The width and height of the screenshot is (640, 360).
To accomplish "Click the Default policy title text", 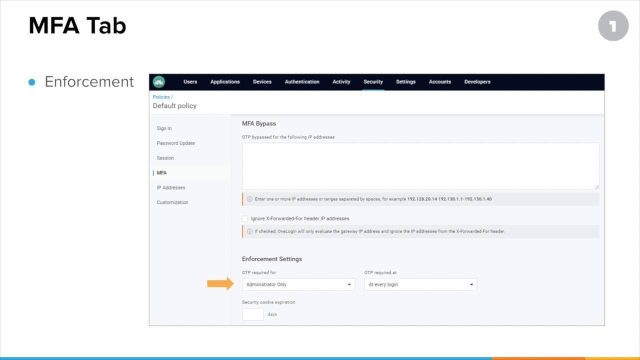I will point(174,106).
